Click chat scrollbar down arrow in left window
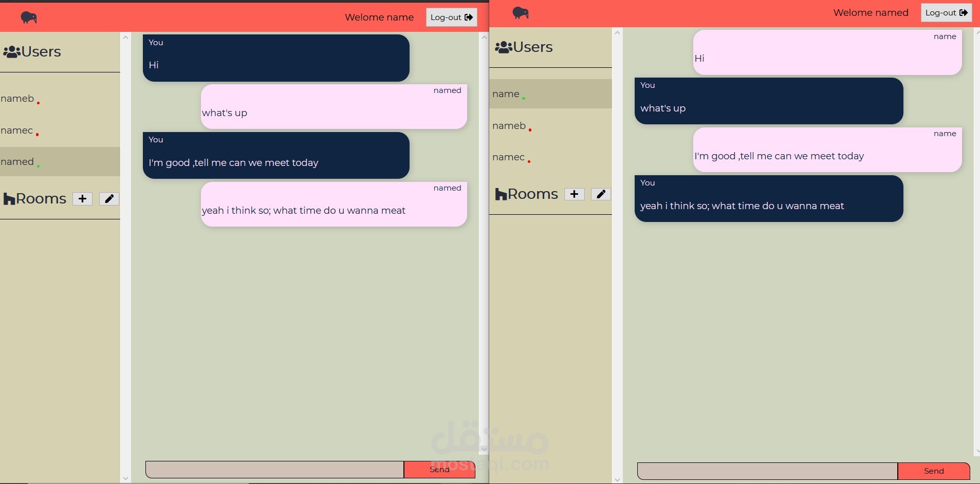 [x=484, y=449]
